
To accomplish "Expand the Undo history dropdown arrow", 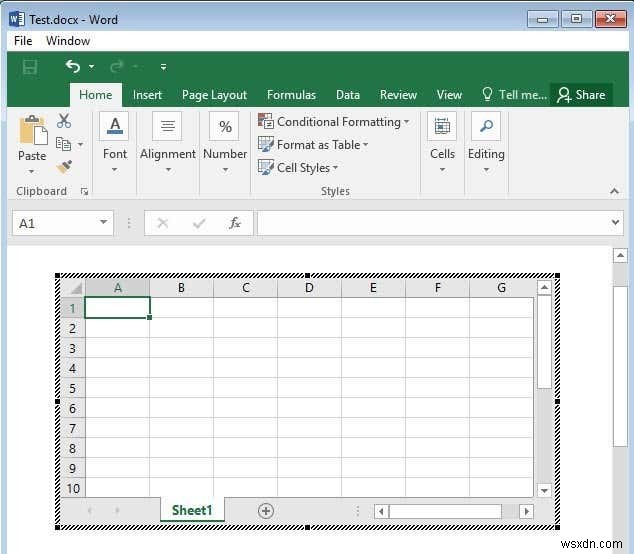I will [92, 67].
